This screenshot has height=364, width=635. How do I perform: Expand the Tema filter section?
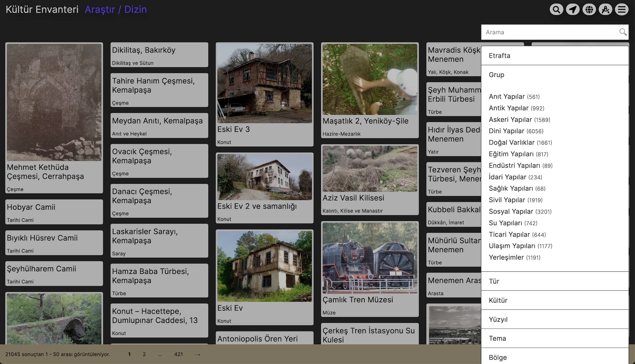point(555,338)
